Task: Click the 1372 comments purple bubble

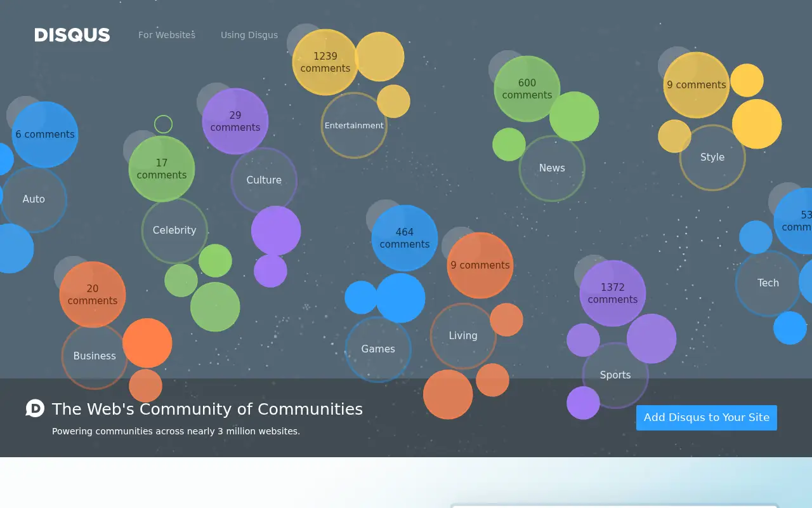Action: [613, 293]
